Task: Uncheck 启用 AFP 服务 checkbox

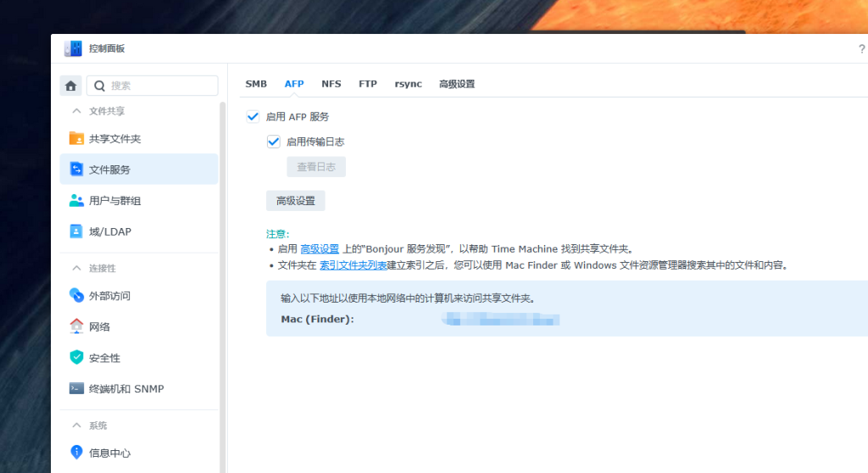Action: [x=253, y=117]
